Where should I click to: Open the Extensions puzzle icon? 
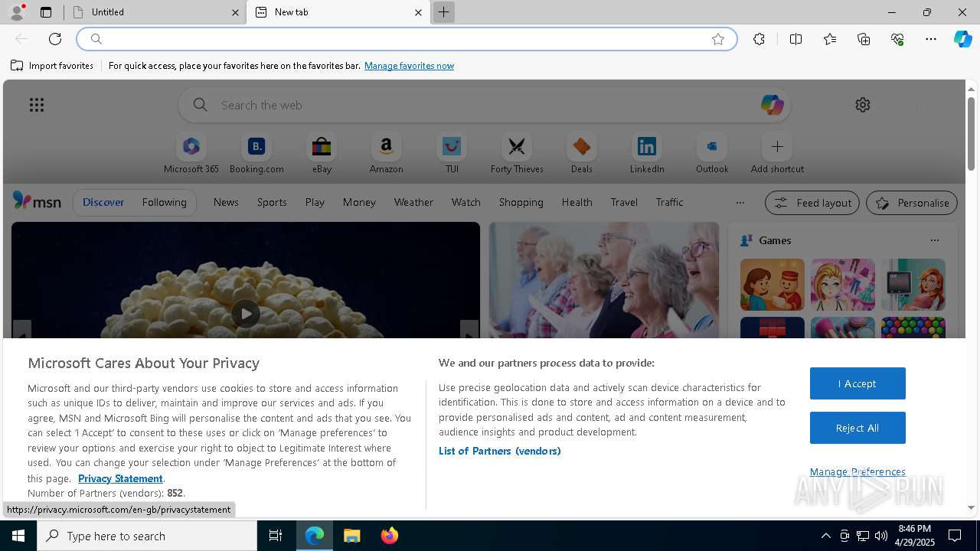click(759, 39)
